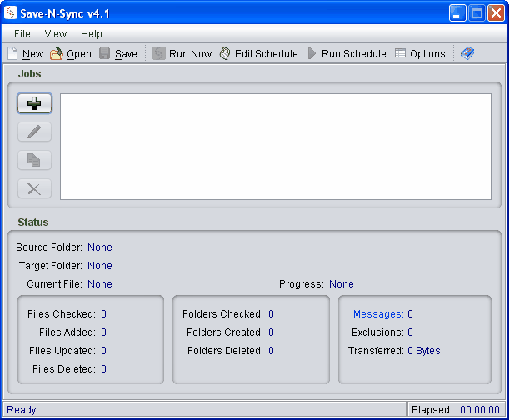Click the duplicate job copy button
The image size is (509, 420).
click(34, 160)
